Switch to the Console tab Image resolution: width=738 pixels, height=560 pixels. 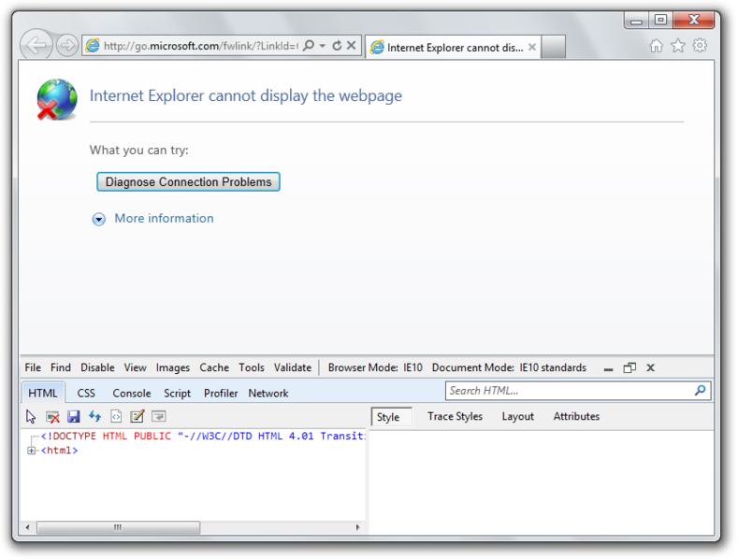tap(132, 393)
